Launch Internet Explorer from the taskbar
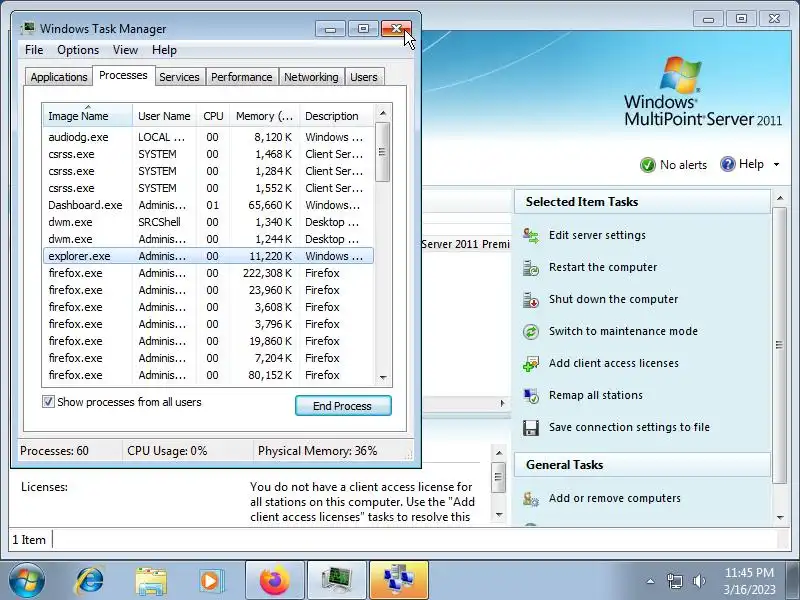Viewport: 800px width, 600px height. tap(90, 581)
